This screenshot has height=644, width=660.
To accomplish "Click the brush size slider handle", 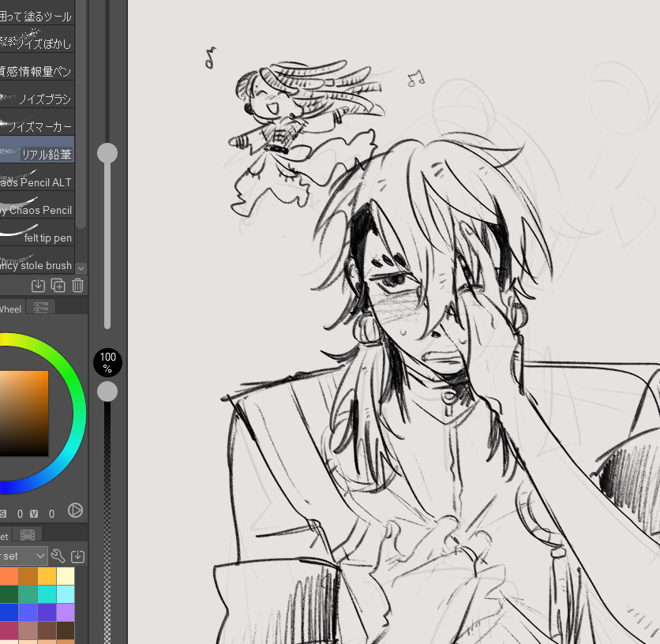I will 107,153.
